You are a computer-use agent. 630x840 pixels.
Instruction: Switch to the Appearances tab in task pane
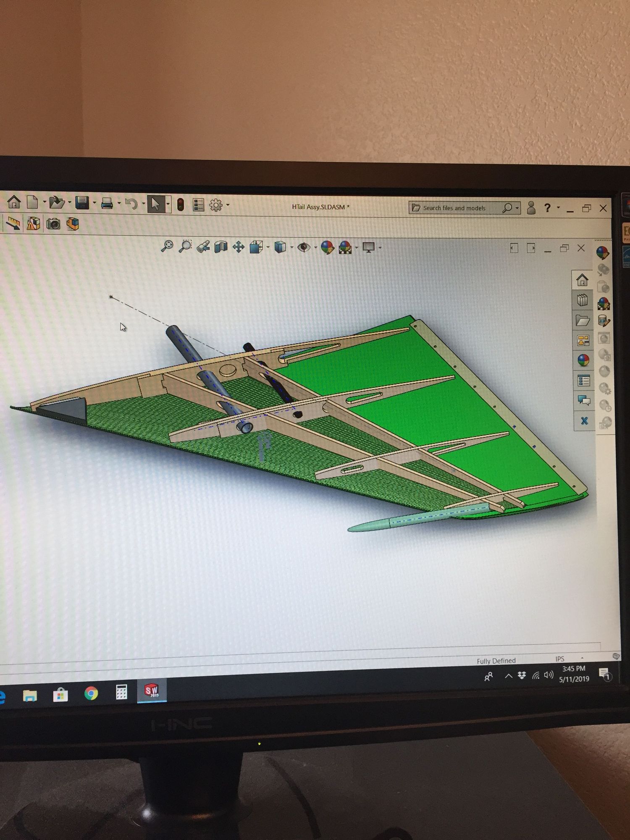583,360
